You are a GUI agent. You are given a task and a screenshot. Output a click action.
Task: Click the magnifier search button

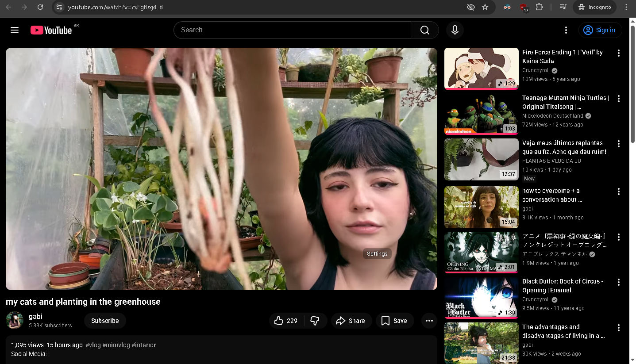click(x=425, y=30)
